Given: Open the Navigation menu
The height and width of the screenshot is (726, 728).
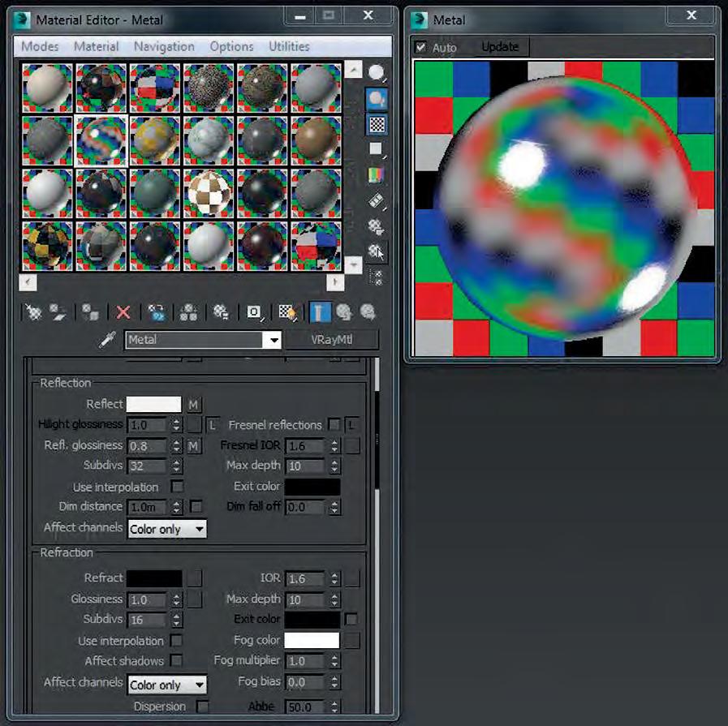Looking at the screenshot, I should pos(164,46).
